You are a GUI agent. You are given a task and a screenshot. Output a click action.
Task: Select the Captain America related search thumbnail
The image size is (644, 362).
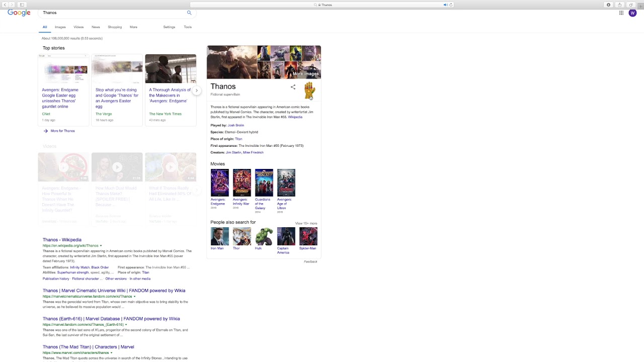[286, 236]
